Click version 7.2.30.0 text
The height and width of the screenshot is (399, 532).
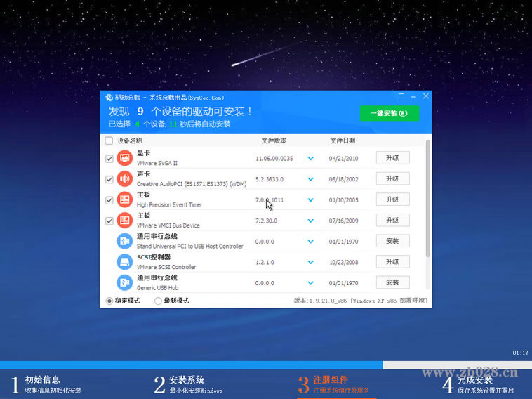[266, 221]
